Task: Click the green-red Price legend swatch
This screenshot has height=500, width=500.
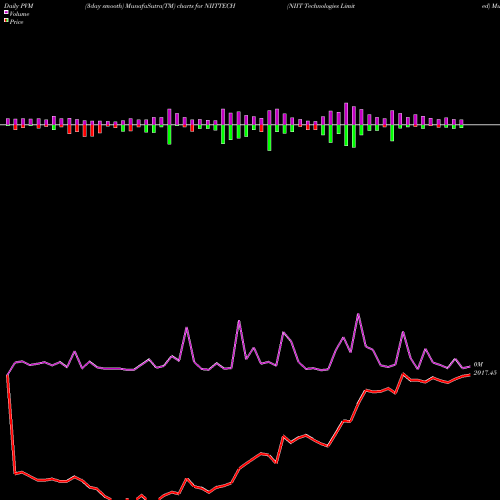Action: tap(6, 21)
